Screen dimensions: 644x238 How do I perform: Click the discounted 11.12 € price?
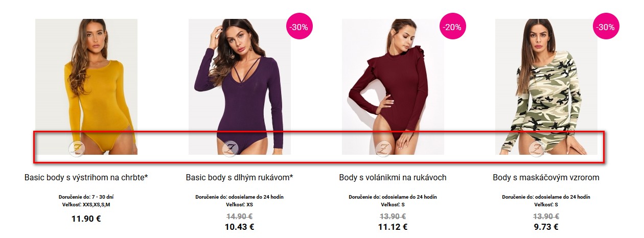pyautogui.click(x=393, y=227)
